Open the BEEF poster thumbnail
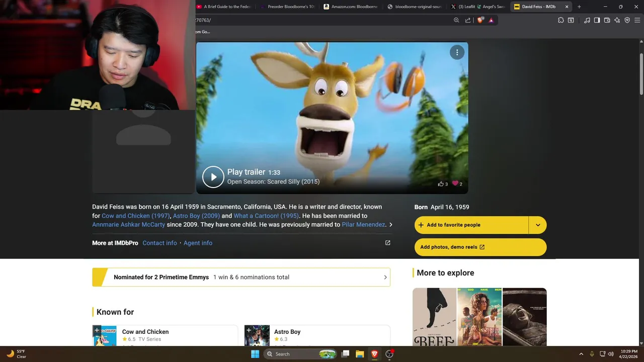 pyautogui.click(x=434, y=317)
